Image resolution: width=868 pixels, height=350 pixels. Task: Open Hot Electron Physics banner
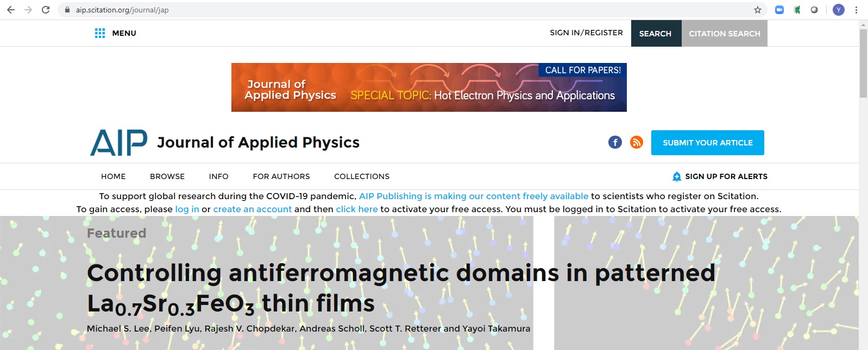(x=429, y=87)
